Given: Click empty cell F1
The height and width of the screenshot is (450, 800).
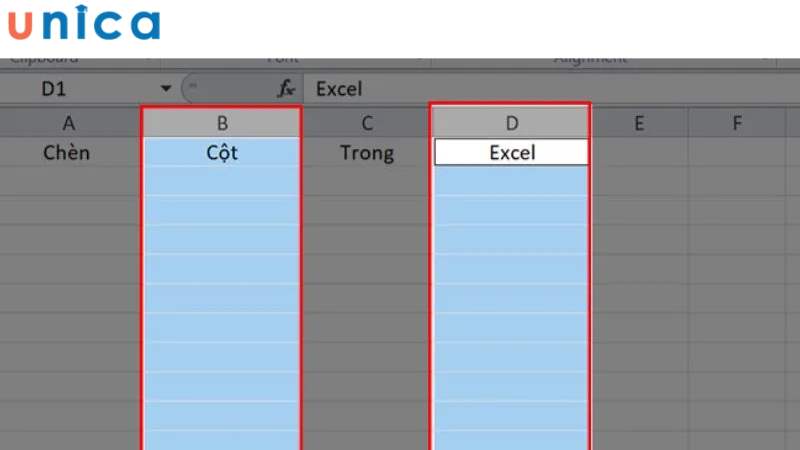Looking at the screenshot, I should point(737,153).
